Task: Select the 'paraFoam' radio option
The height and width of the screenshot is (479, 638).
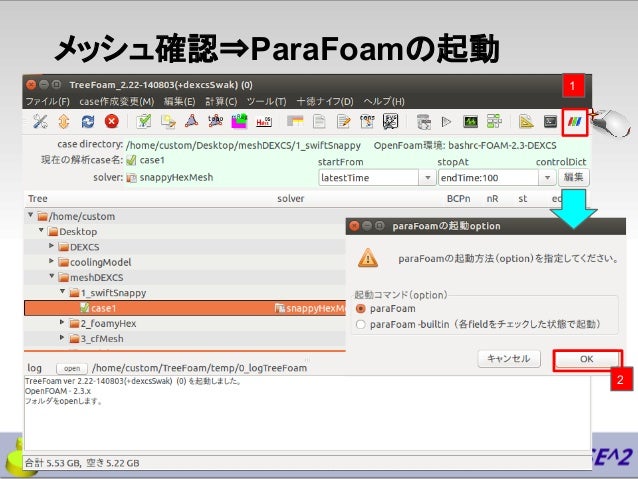Action: 361,308
